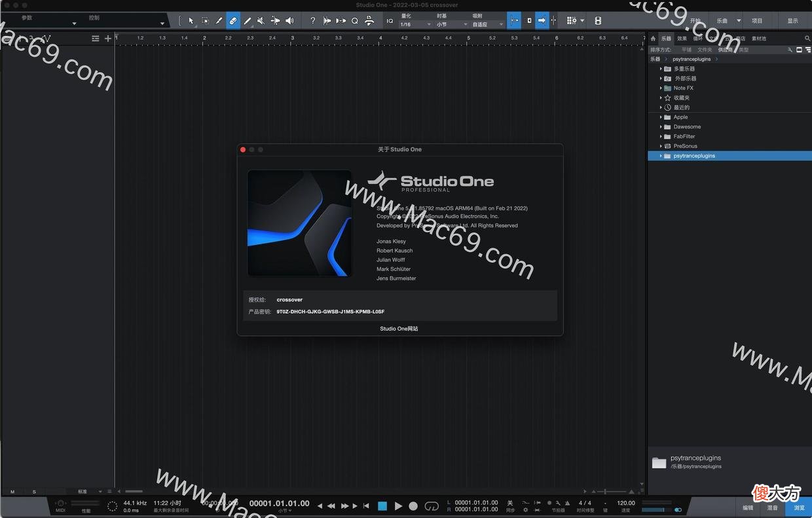The height and width of the screenshot is (518, 812).
Task: Select sort by 供应商
Action: point(726,50)
